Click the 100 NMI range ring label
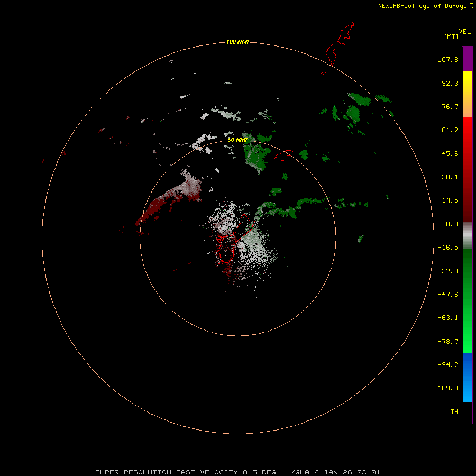The image size is (476, 476). 237,42
